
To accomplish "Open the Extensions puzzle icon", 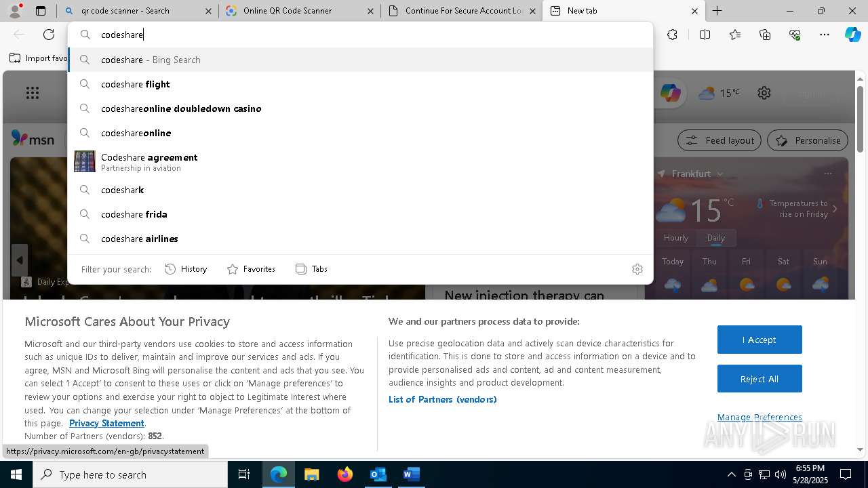I will (672, 35).
